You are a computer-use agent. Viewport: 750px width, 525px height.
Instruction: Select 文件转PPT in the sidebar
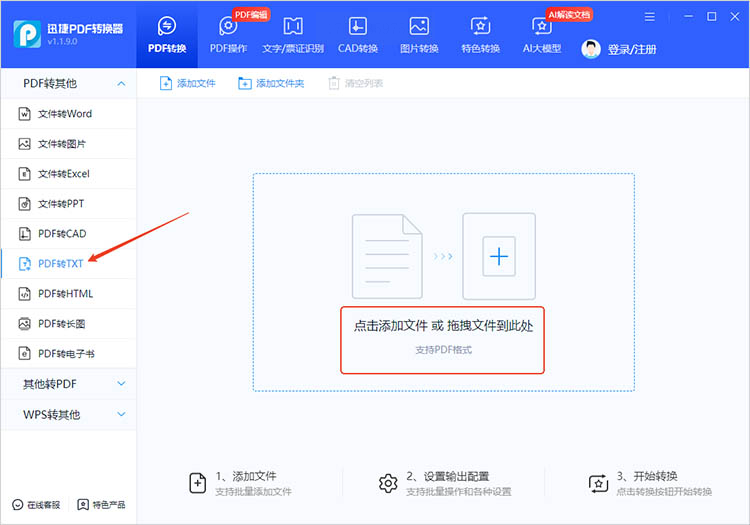[x=68, y=204]
